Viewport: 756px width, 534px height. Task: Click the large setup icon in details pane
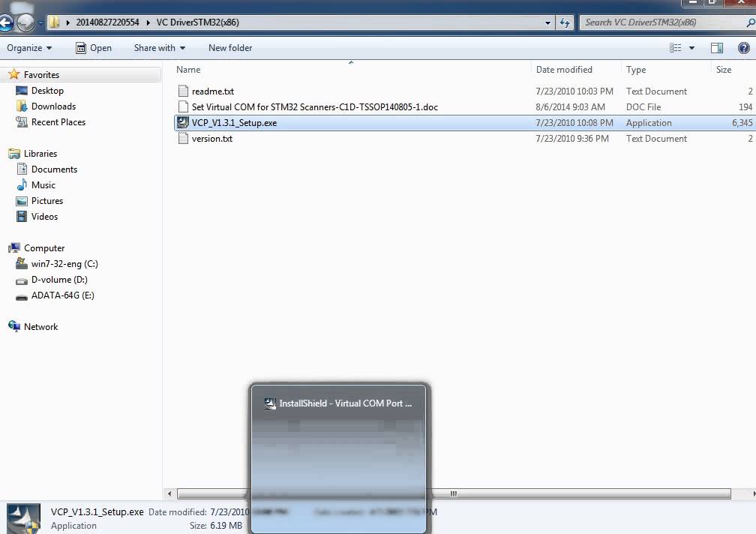(24, 518)
